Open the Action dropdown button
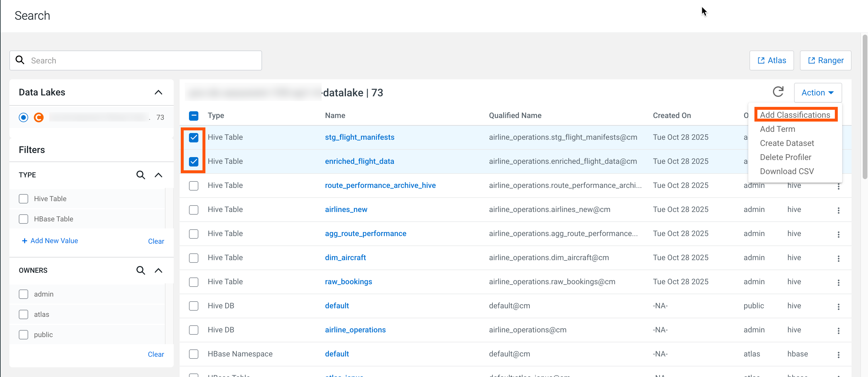The width and height of the screenshot is (868, 377). (x=817, y=93)
